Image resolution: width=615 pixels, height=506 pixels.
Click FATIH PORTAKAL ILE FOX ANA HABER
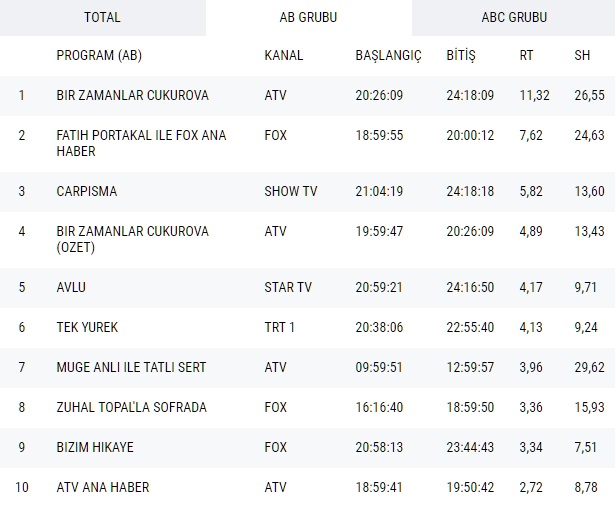[x=141, y=143]
